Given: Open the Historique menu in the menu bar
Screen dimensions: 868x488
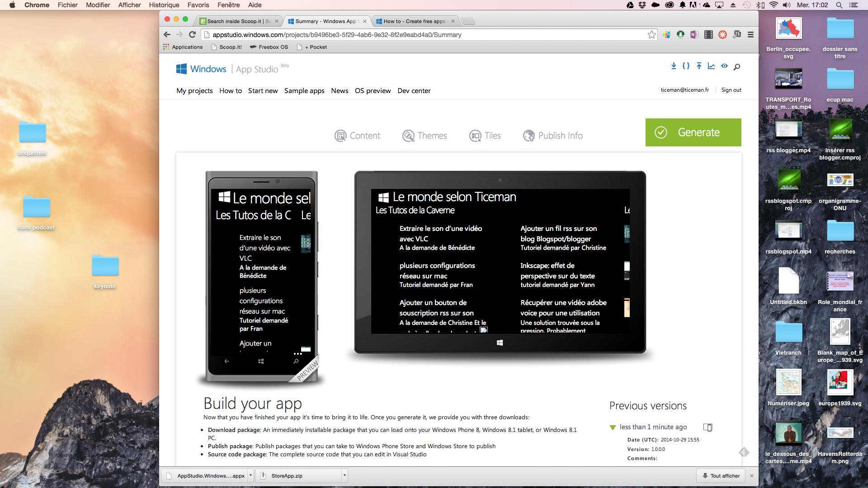Looking at the screenshot, I should (164, 5).
